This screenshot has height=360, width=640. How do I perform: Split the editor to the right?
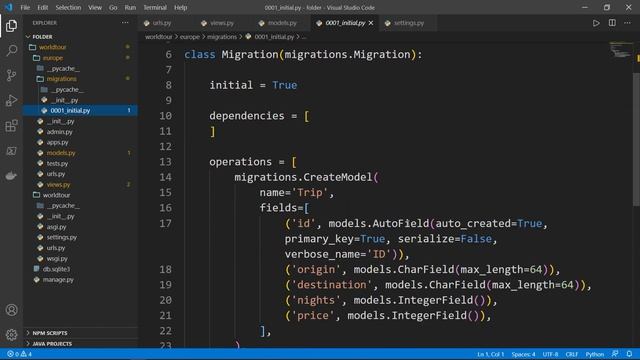612,23
